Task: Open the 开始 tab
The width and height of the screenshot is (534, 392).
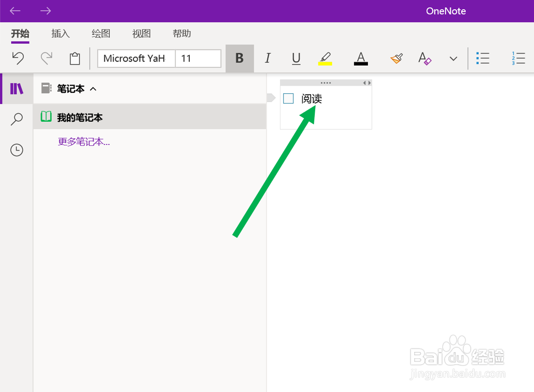Action: [x=20, y=33]
